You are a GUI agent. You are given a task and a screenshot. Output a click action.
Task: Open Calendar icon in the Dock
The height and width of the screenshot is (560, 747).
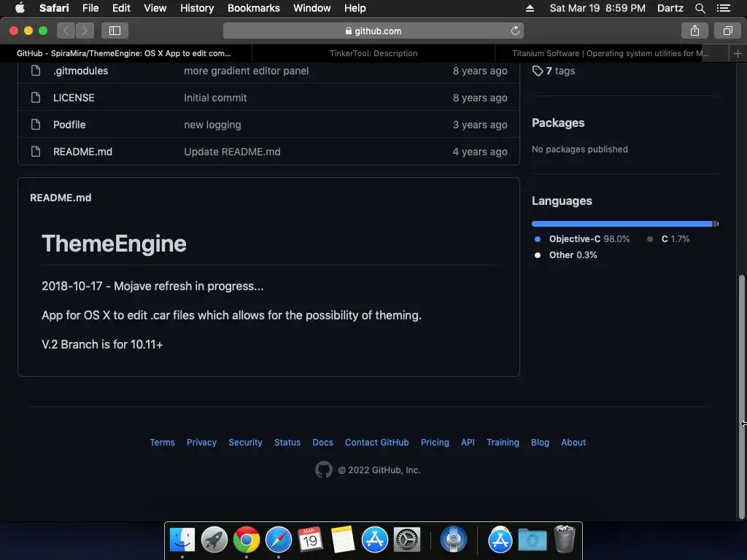click(310, 540)
